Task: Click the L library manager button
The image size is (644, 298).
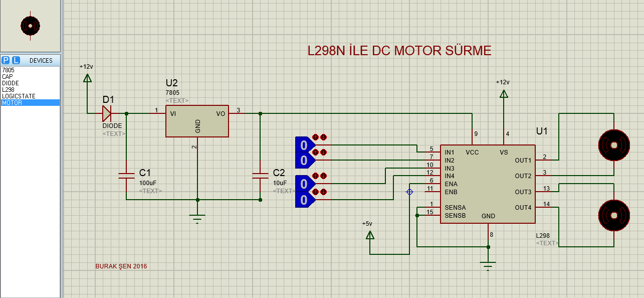Action: pos(16,60)
